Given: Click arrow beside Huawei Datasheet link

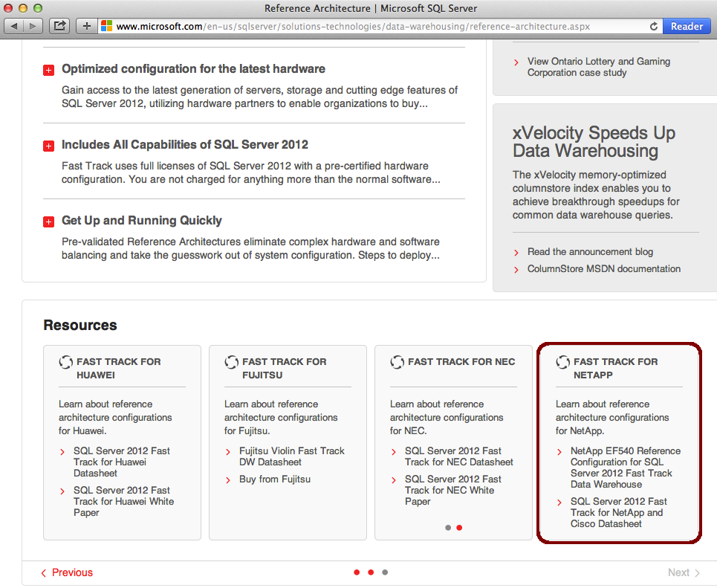Looking at the screenshot, I should point(62,452).
